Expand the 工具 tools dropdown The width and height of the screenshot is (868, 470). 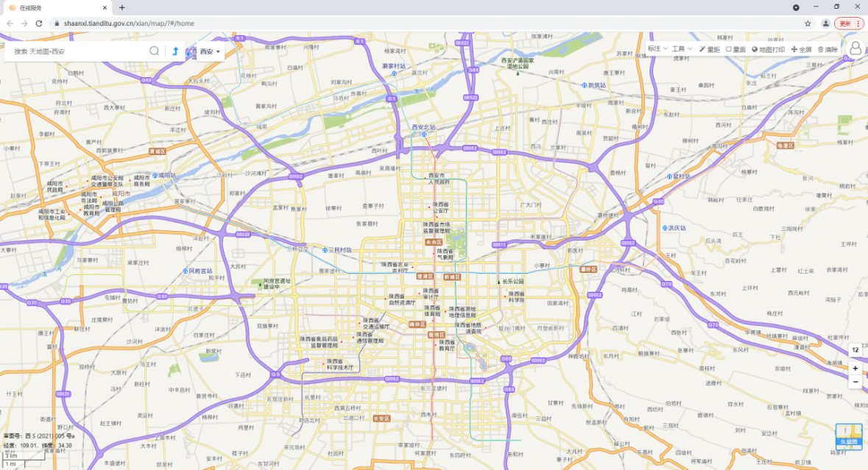pyautogui.click(x=682, y=49)
